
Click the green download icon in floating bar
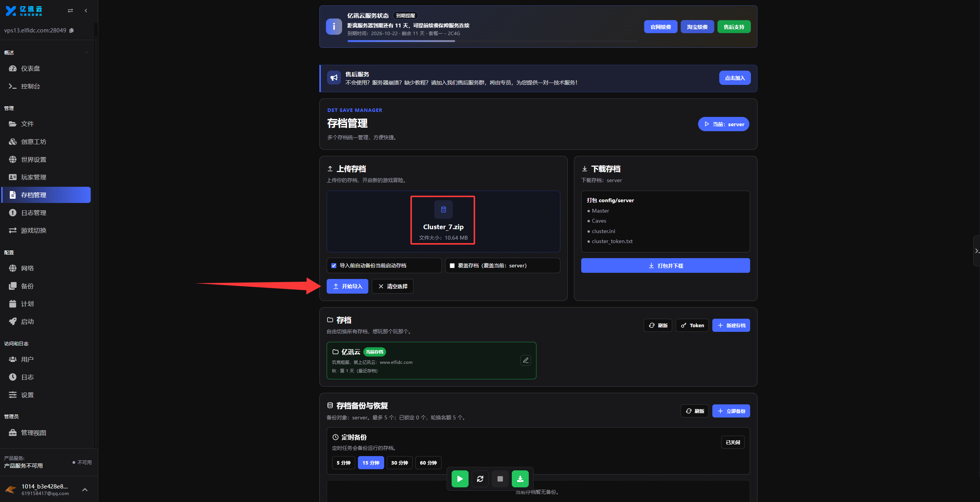(x=520, y=479)
